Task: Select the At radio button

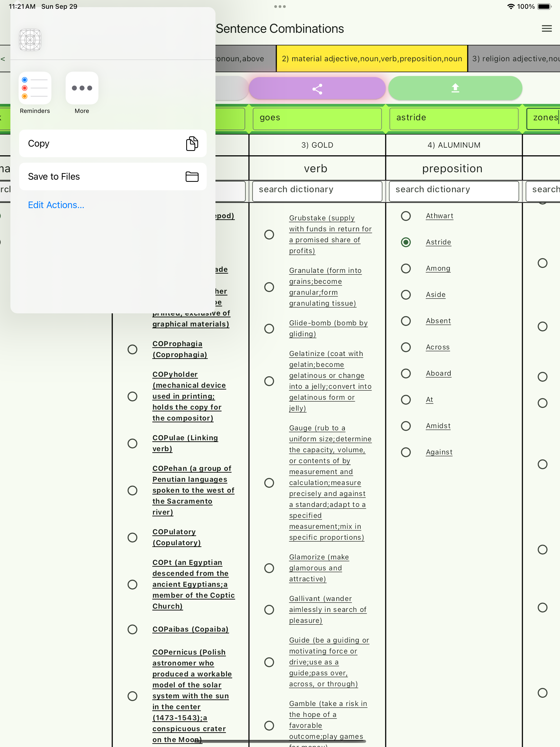Action: [x=406, y=400]
